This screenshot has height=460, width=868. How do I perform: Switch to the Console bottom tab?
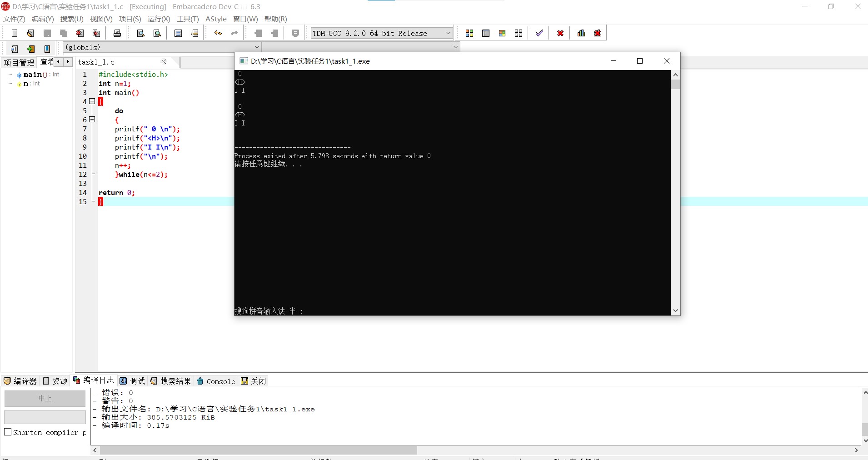tap(216, 381)
